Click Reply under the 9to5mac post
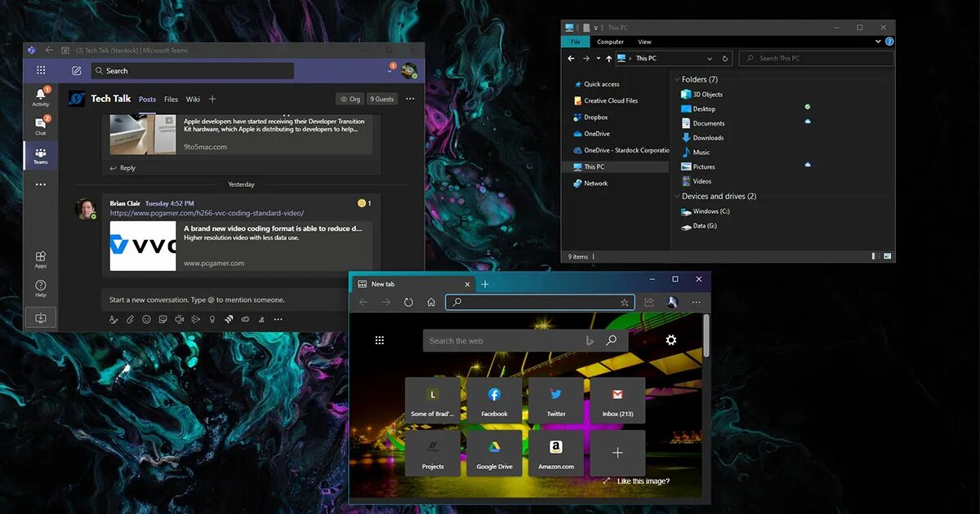The width and height of the screenshot is (980, 514). (122, 168)
